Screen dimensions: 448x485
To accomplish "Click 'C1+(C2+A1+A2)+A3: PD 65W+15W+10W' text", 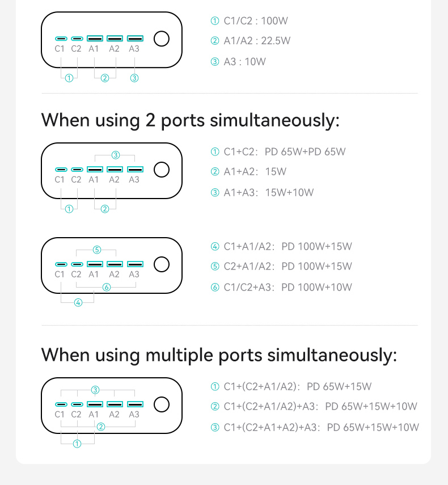I will click(x=321, y=428).
